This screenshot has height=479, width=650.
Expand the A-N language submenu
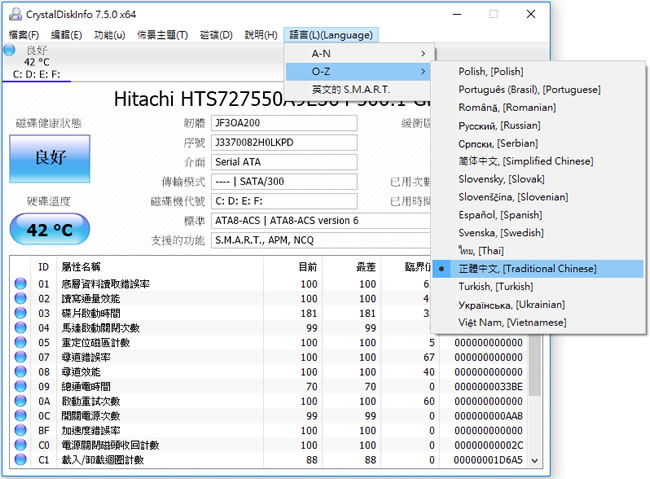[359, 53]
